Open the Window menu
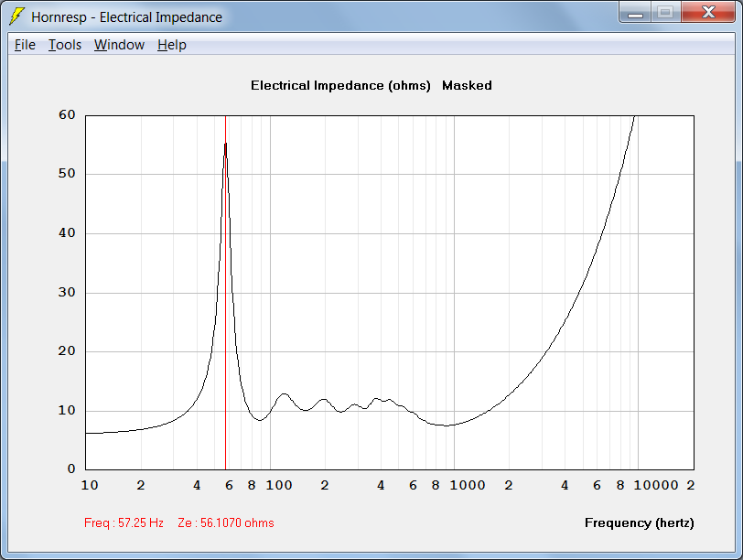The height and width of the screenshot is (560, 743). tap(119, 45)
